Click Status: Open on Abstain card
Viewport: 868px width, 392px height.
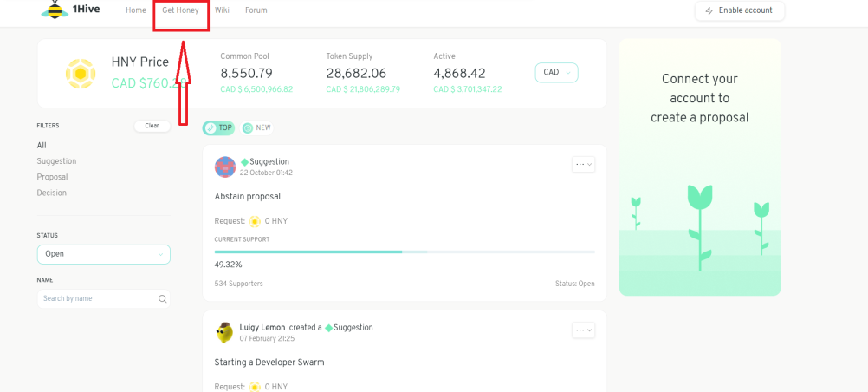click(x=575, y=284)
